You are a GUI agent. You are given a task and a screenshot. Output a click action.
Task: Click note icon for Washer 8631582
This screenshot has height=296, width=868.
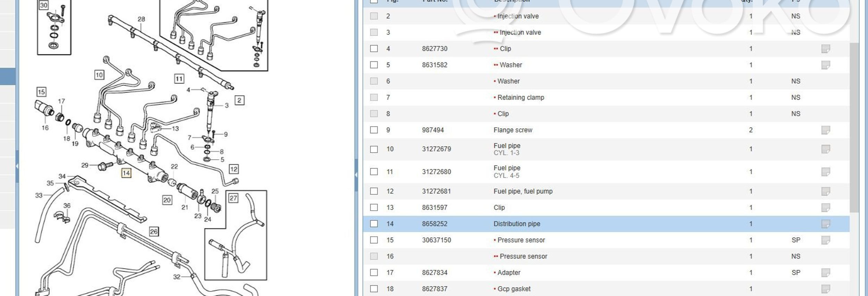825,65
